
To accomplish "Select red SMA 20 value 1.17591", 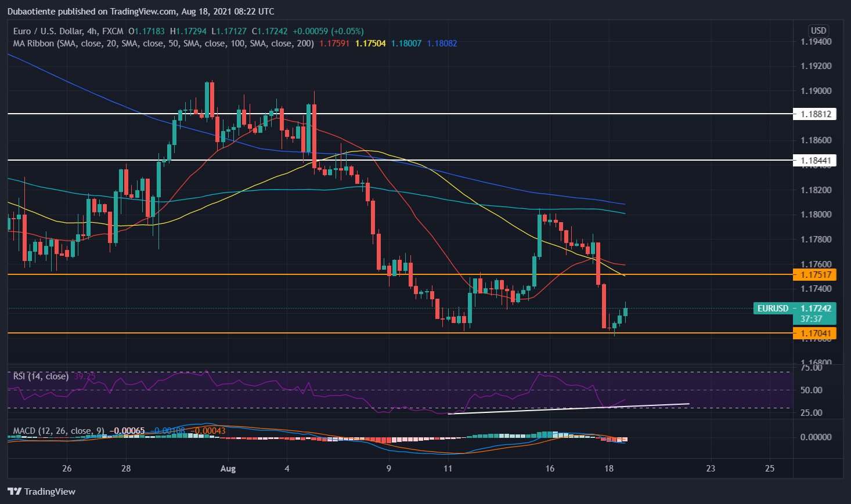I will coord(334,43).
